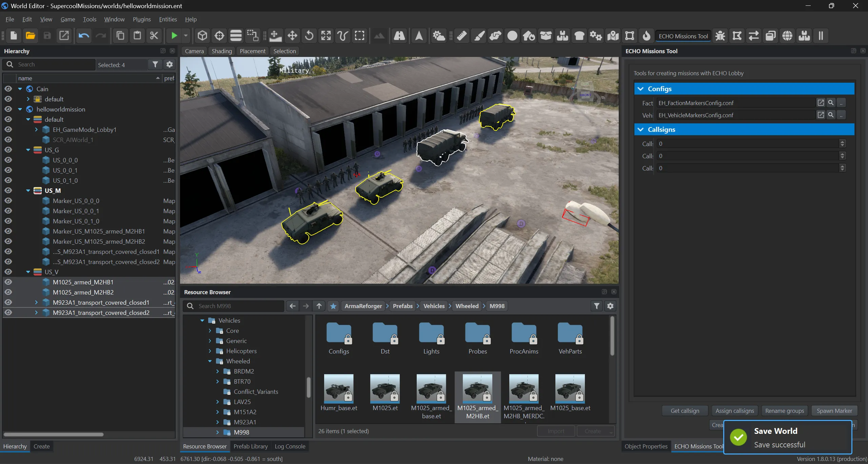Open the viewport Placement options
868x464 pixels.
[253, 51]
